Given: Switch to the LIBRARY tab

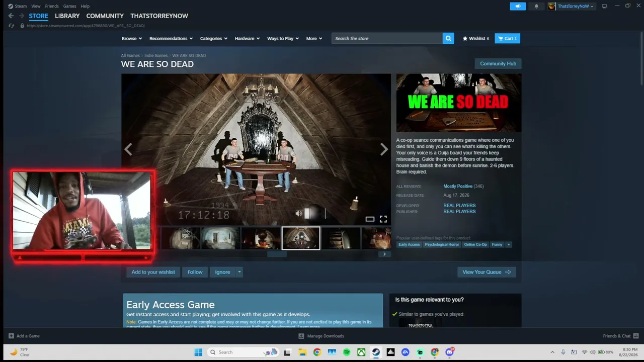Looking at the screenshot, I should pyautogui.click(x=67, y=16).
